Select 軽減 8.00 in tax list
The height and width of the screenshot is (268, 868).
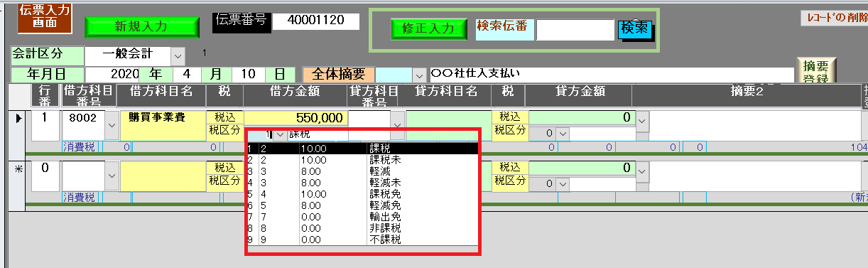point(363,171)
